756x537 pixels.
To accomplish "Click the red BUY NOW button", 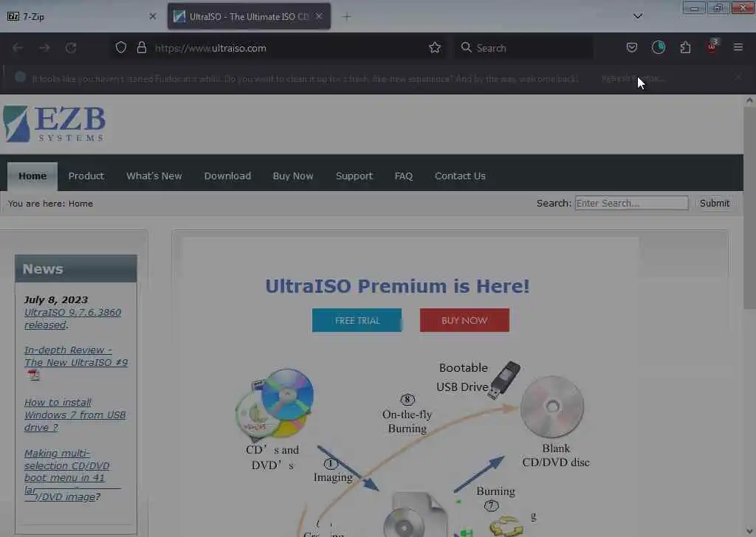I will point(464,320).
